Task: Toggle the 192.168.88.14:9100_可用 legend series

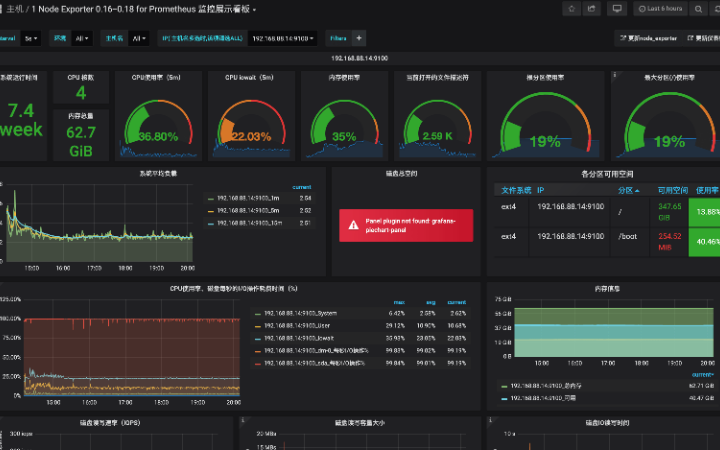Action: [543, 398]
